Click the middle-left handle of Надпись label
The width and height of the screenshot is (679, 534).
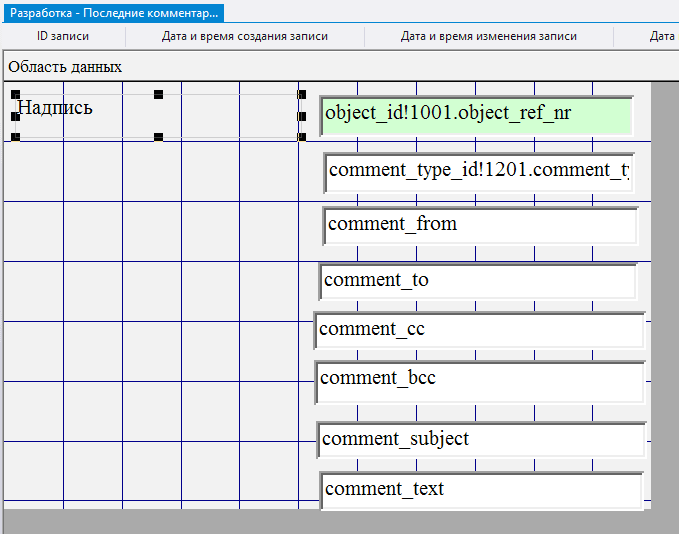15,116
